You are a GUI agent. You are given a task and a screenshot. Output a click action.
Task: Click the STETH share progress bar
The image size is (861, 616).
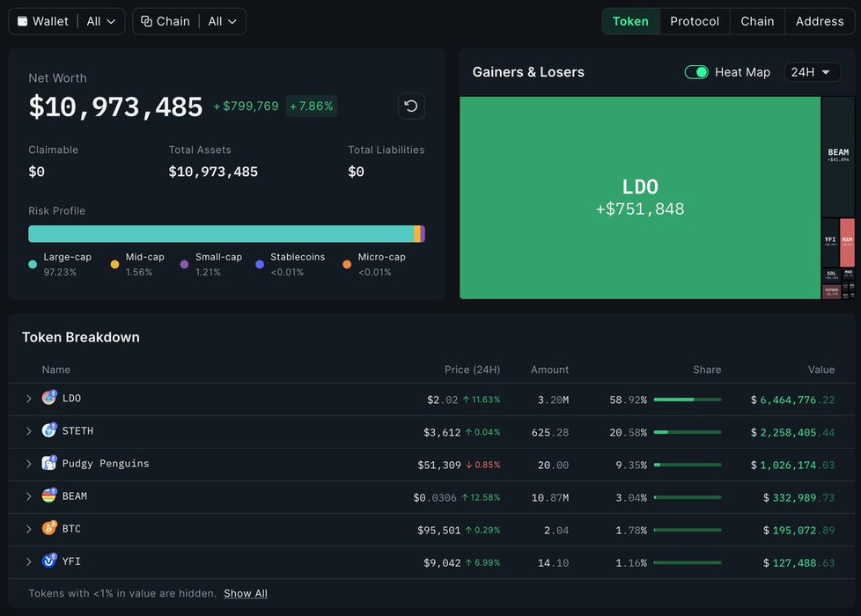click(x=688, y=433)
